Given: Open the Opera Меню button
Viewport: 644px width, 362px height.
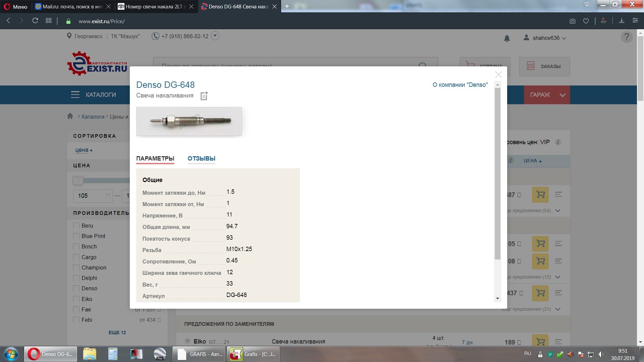Looking at the screenshot, I should (15, 7).
